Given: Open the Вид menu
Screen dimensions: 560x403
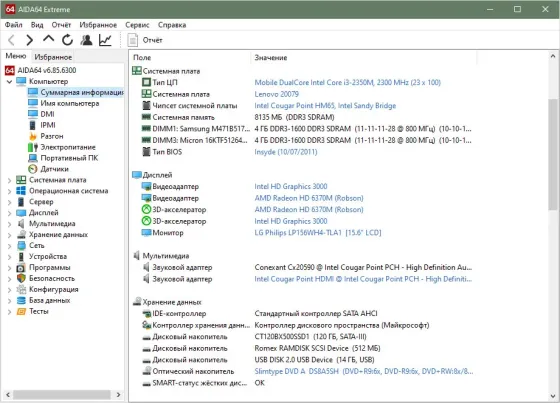Looking at the screenshot, I should (37, 25).
